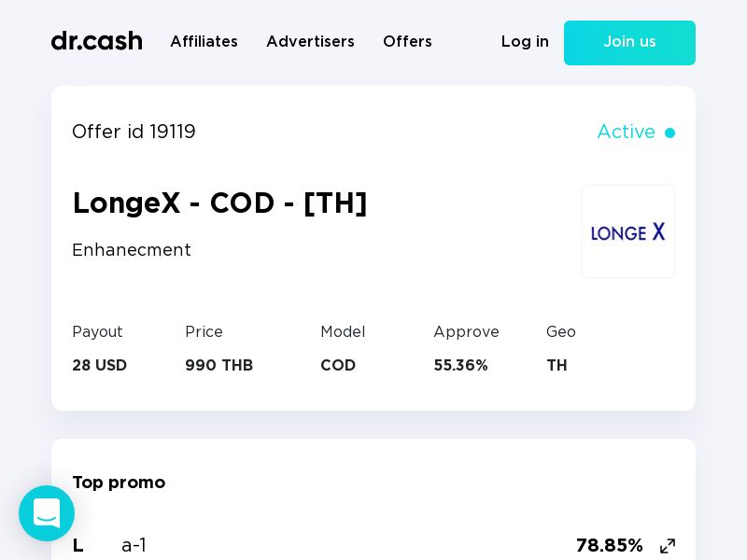
Task: Click the Join us button
Action: pos(629,43)
